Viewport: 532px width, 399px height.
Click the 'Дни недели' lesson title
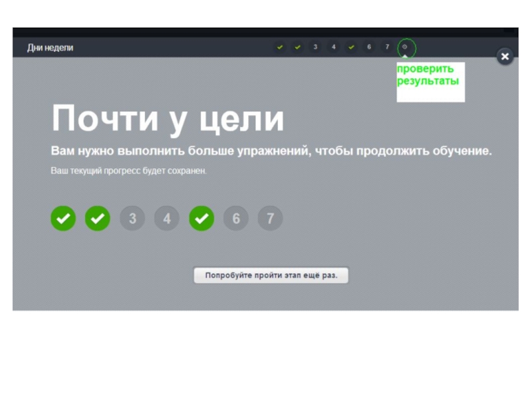51,48
